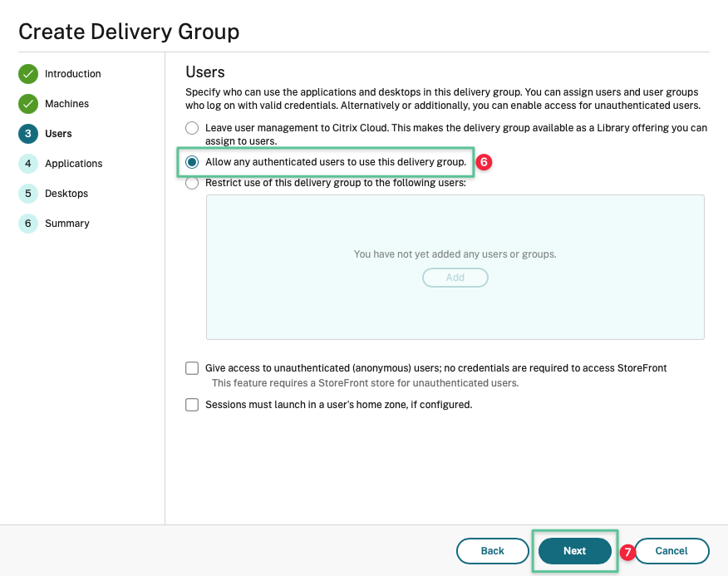Viewport: 728px width, 576px height.
Task: Click the step 3 Users circle icon
Action: [x=28, y=134]
